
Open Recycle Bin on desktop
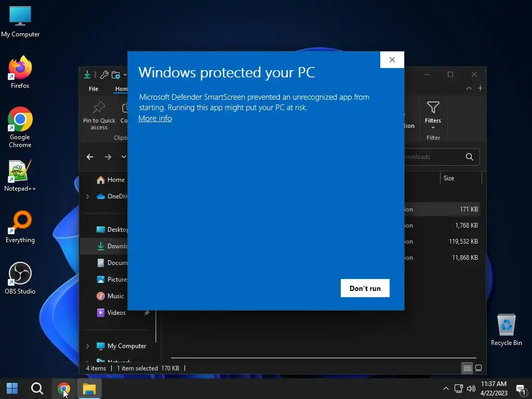[x=506, y=330]
